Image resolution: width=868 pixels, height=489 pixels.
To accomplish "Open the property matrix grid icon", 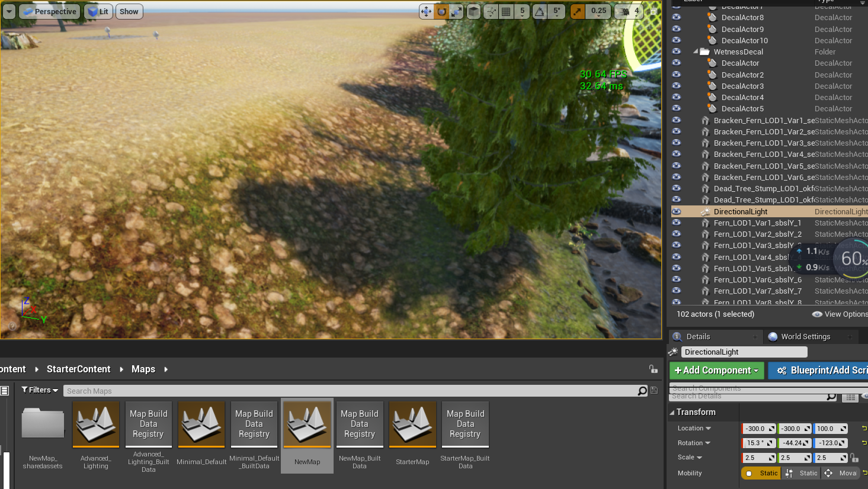I will coord(851,397).
